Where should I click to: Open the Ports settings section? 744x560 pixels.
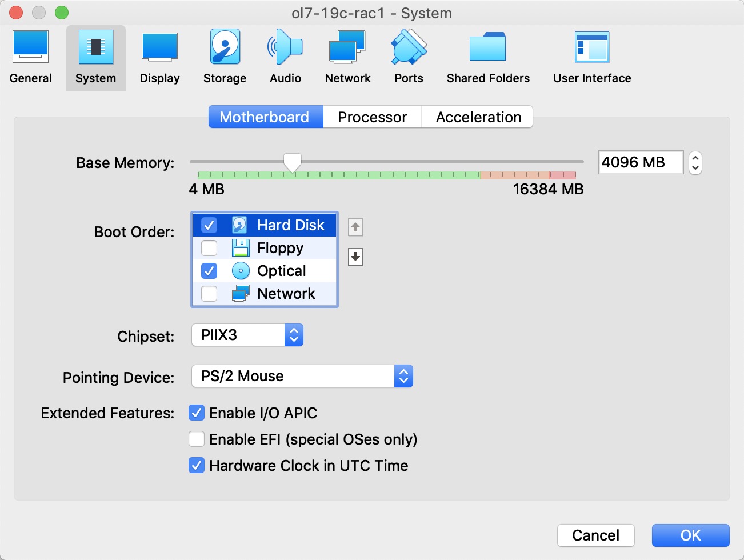point(409,58)
